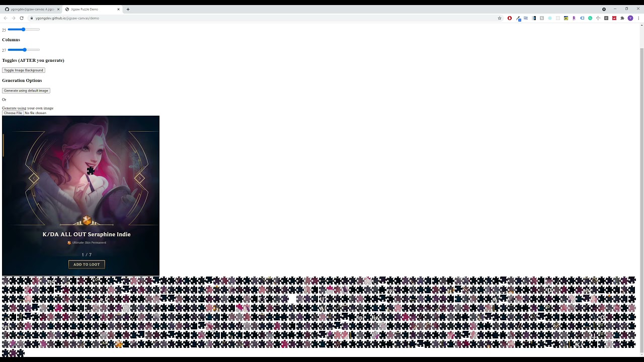Open the media control circle icon in title bar
Screen dimensions: 644x362
click(x=604, y=9)
